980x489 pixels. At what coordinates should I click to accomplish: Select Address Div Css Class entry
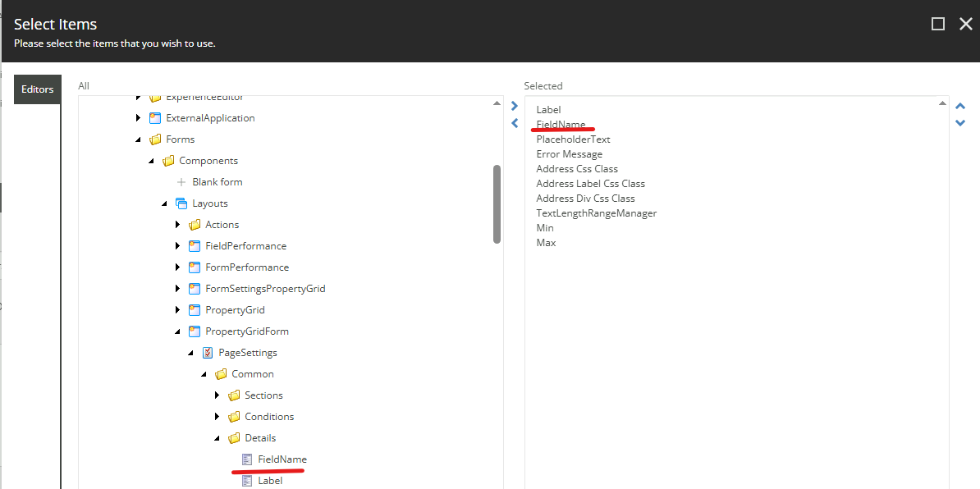[x=586, y=198]
